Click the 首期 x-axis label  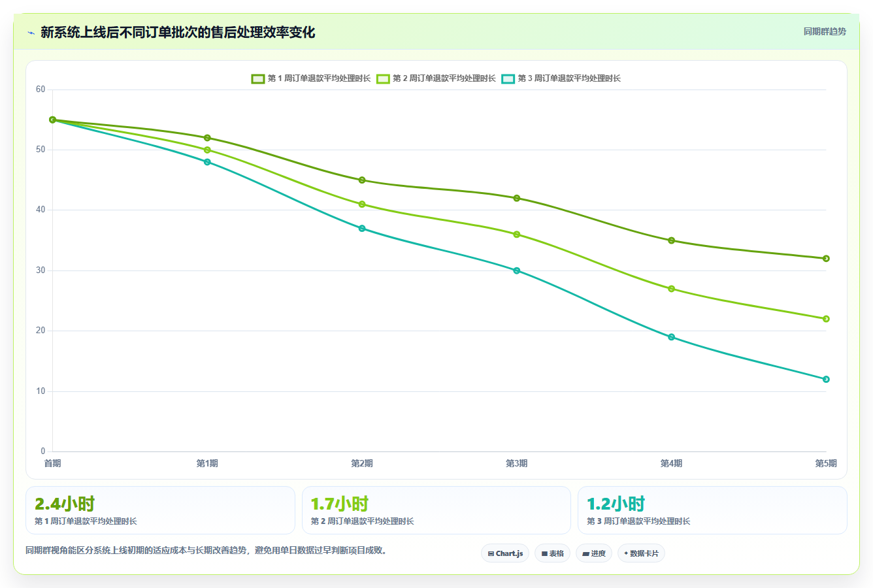52,463
